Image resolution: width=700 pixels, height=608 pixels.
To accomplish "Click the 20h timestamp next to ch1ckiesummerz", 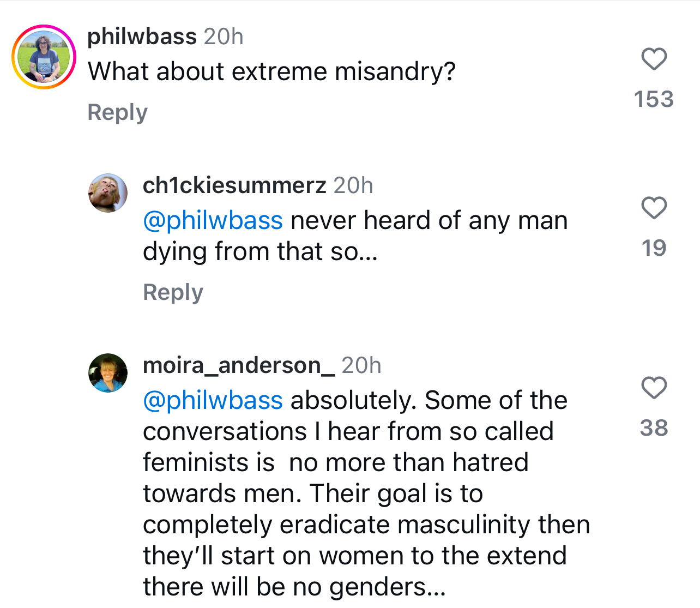I will click(353, 185).
